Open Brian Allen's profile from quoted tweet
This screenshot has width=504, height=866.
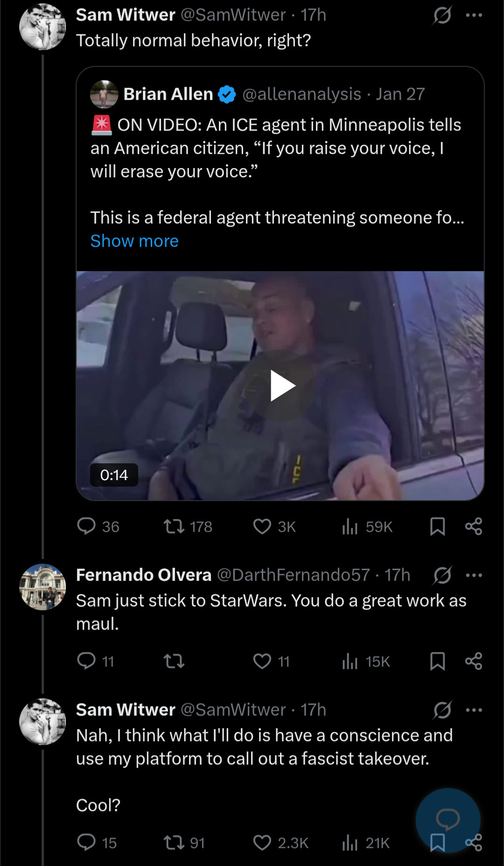pos(168,94)
